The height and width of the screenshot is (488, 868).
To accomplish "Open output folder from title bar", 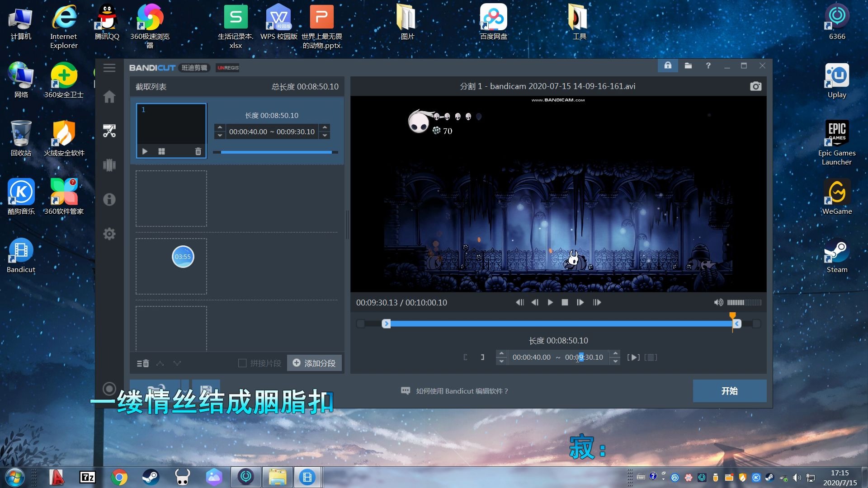I will [x=688, y=66].
